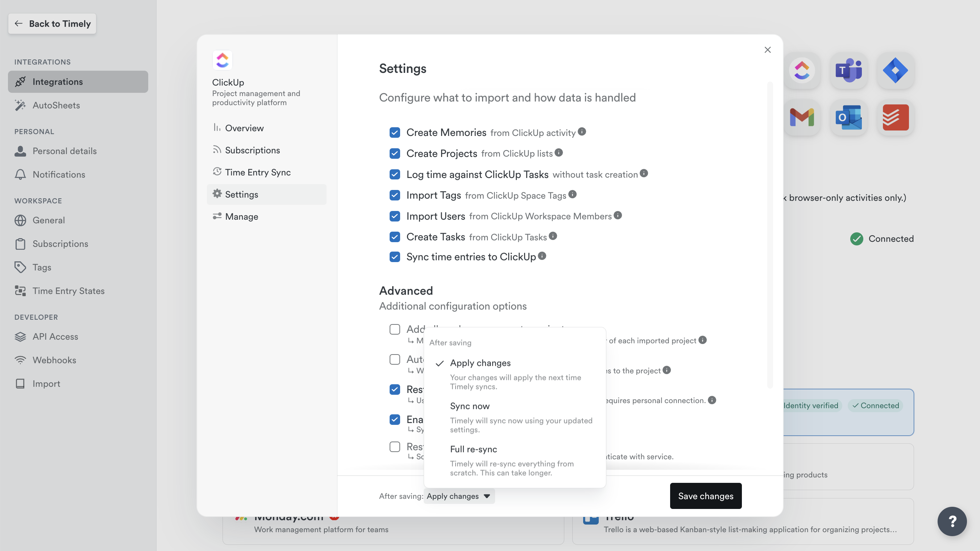Image resolution: width=980 pixels, height=551 pixels.
Task: Open the Manage tab for ClickUp
Action: pos(242,216)
